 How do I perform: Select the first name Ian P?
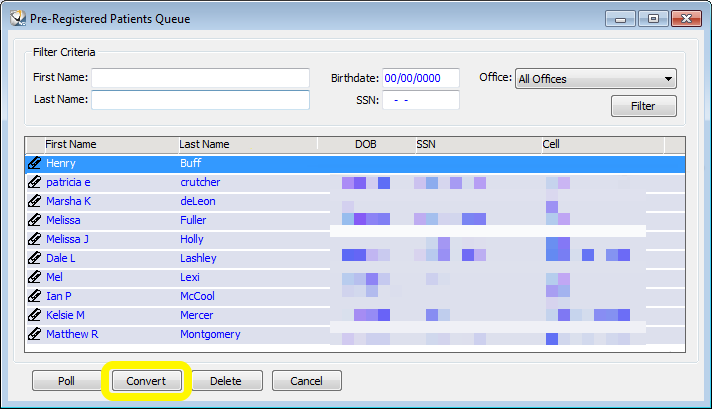tap(59, 296)
